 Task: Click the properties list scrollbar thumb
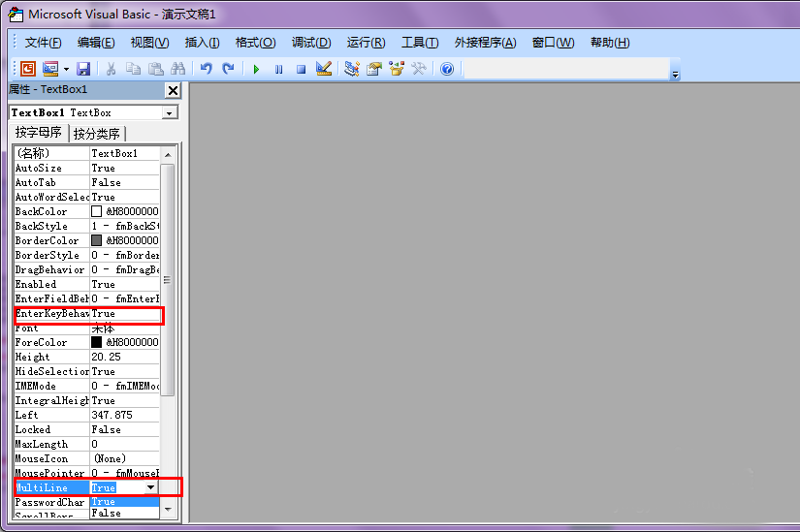coord(168,279)
